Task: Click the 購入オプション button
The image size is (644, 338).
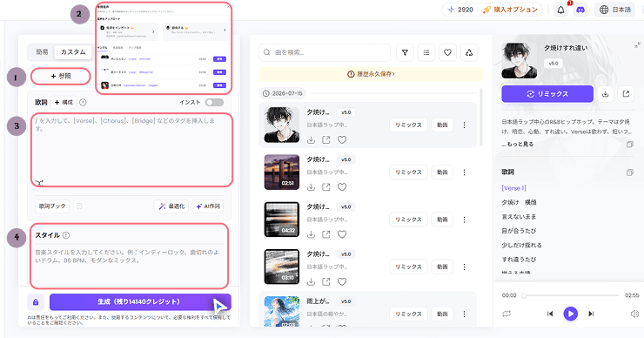Action: 510,10
